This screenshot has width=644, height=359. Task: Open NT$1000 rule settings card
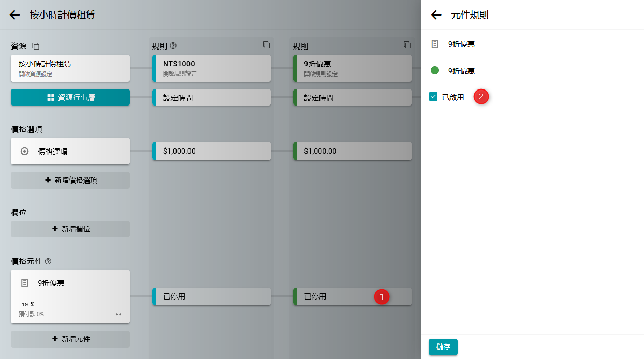[212, 68]
